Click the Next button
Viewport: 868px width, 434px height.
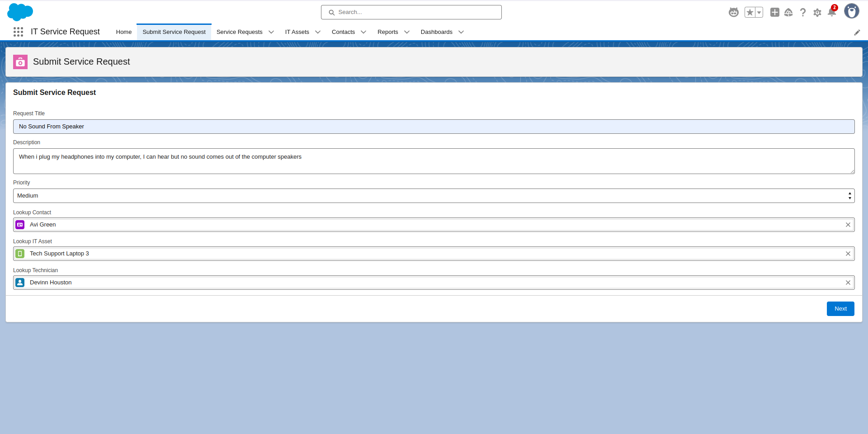click(840, 309)
